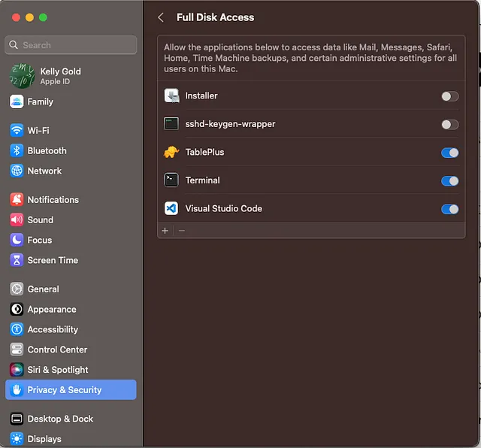Image resolution: width=481 pixels, height=448 pixels.
Task: Disable Full Disk Access for TablePlus
Action: (x=449, y=153)
